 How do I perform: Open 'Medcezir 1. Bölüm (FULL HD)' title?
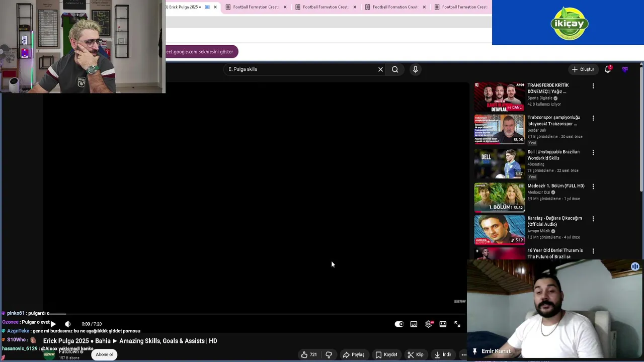pos(556,186)
